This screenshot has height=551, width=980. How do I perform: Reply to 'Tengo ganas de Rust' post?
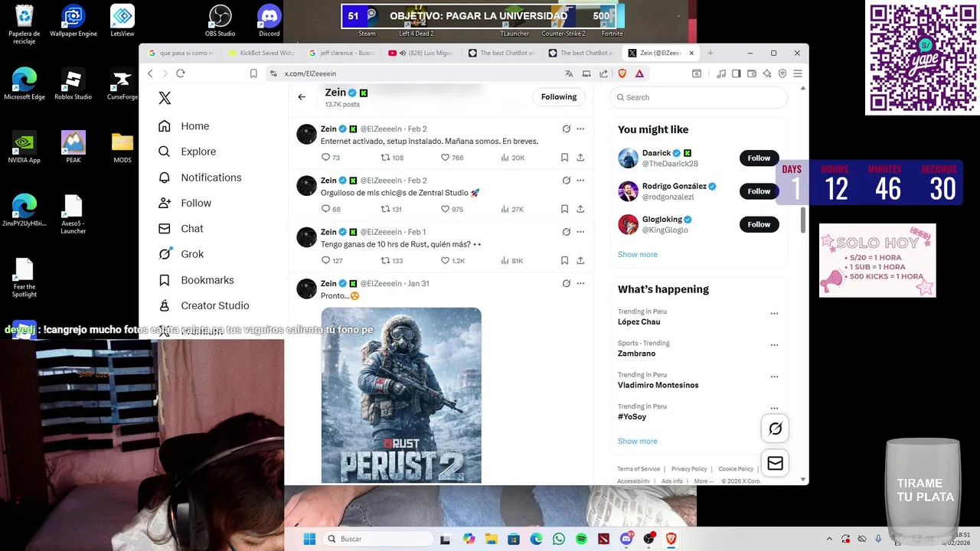pyautogui.click(x=331, y=261)
